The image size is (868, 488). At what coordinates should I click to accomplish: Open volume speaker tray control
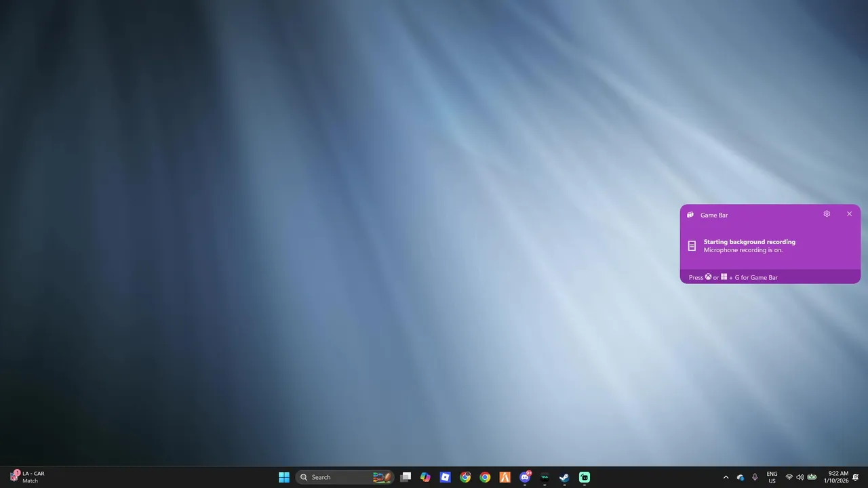(x=800, y=477)
